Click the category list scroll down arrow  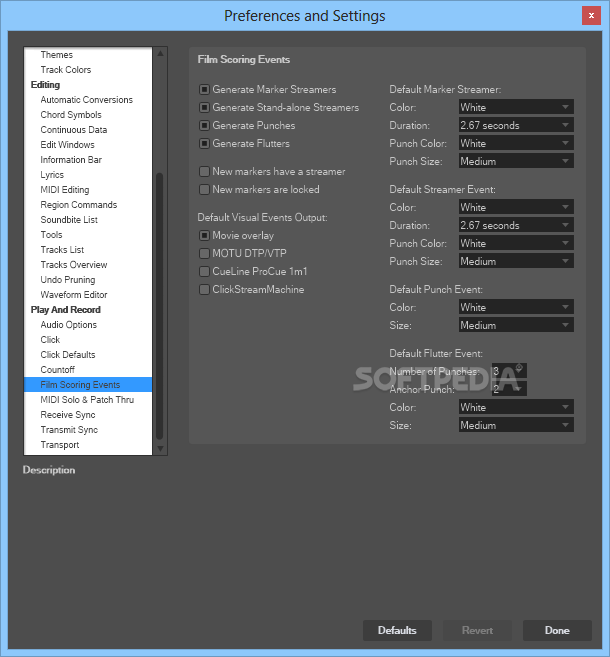[160, 448]
